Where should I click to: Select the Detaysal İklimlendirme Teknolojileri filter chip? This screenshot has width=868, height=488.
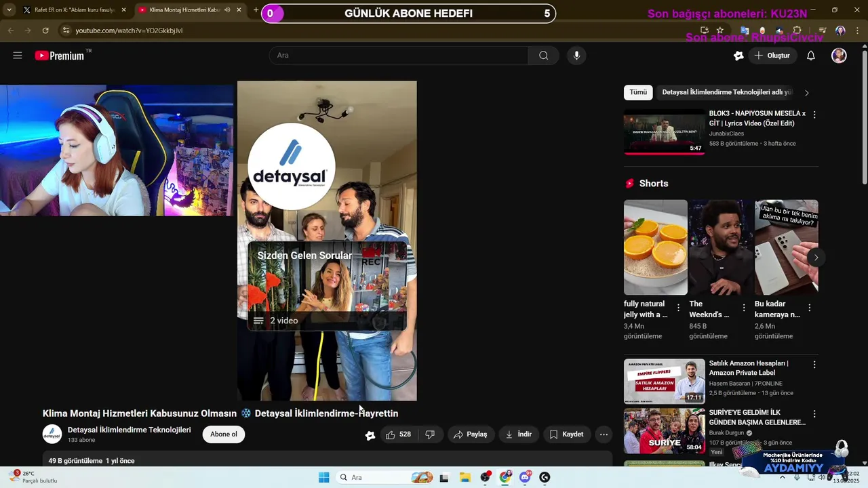pos(726,92)
